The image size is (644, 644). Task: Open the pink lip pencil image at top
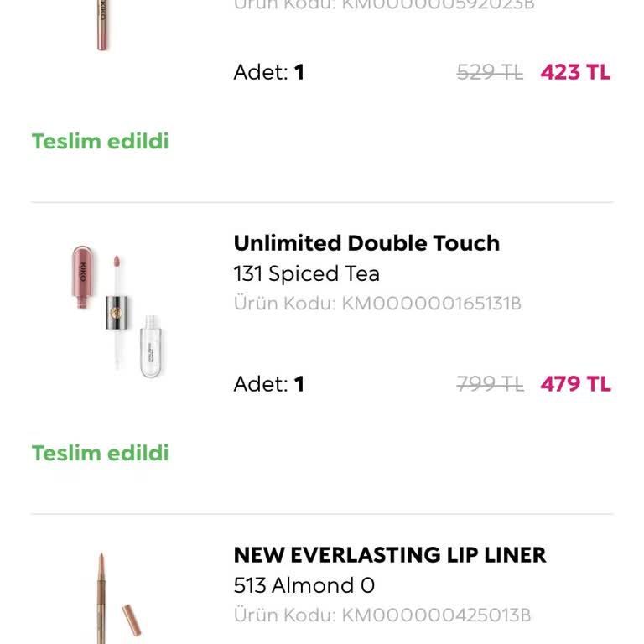[x=102, y=25]
